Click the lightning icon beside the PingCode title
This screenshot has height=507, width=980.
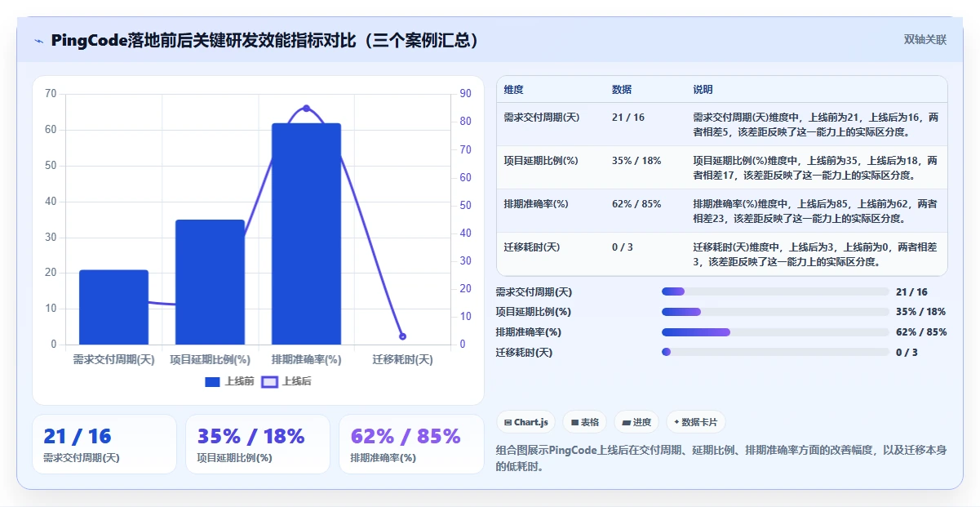(38, 41)
